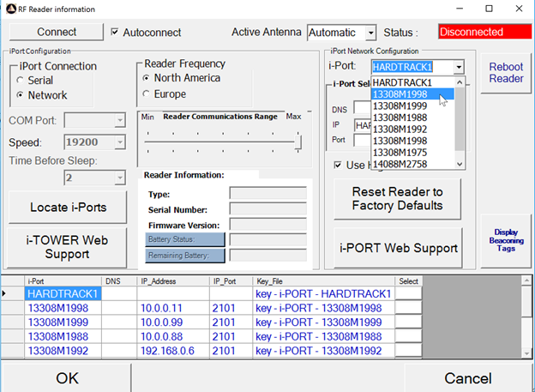The height and width of the screenshot is (392, 535).
Task: Click dropdown list scroll up arrow
Action: pos(460,82)
